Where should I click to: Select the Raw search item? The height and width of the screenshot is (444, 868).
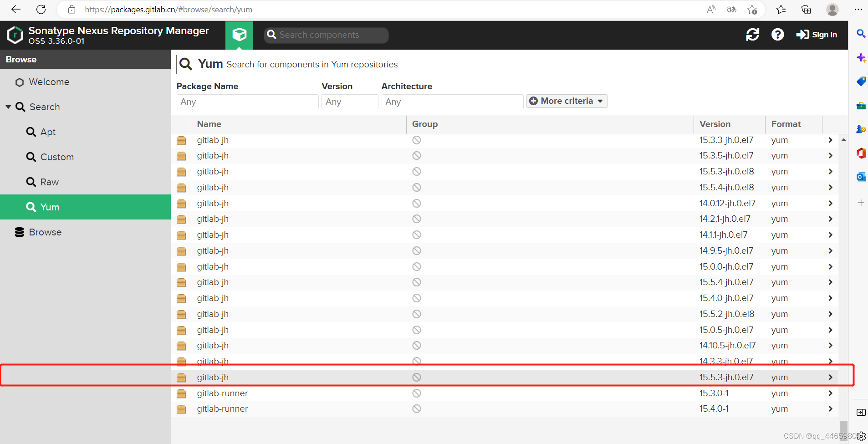click(49, 182)
